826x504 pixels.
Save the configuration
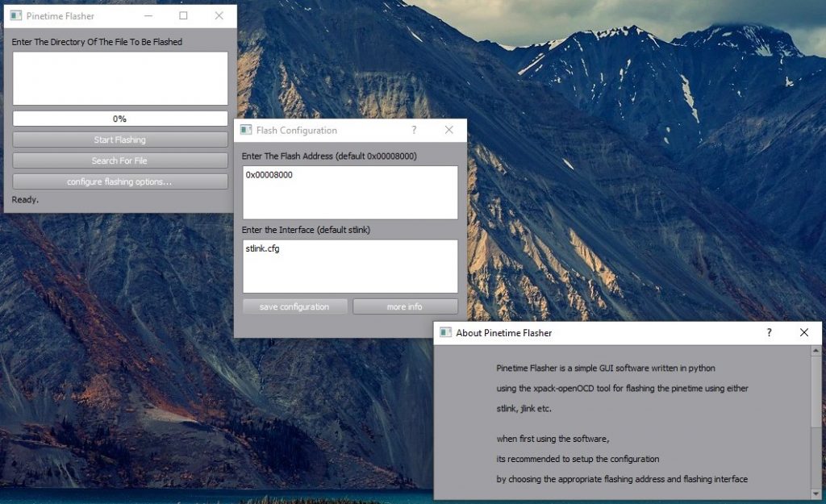click(294, 306)
